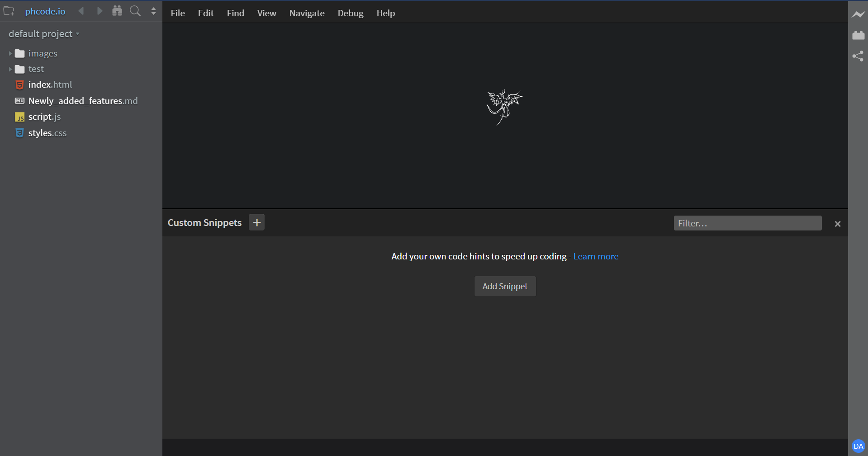Open the styles.css file
The image size is (868, 456).
[47, 133]
